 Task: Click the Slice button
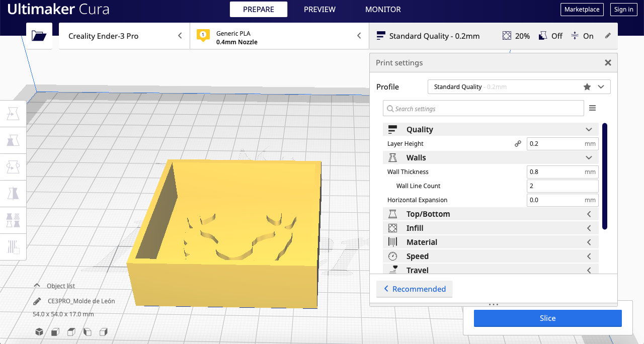[547, 318]
